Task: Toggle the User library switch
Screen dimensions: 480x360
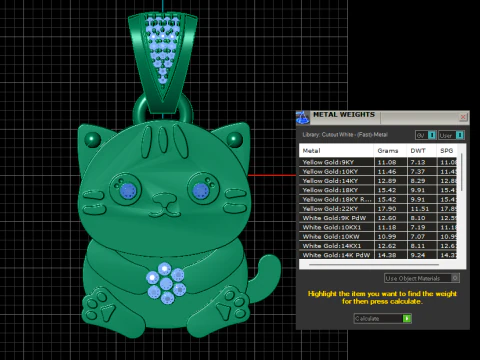Action: tap(451, 135)
